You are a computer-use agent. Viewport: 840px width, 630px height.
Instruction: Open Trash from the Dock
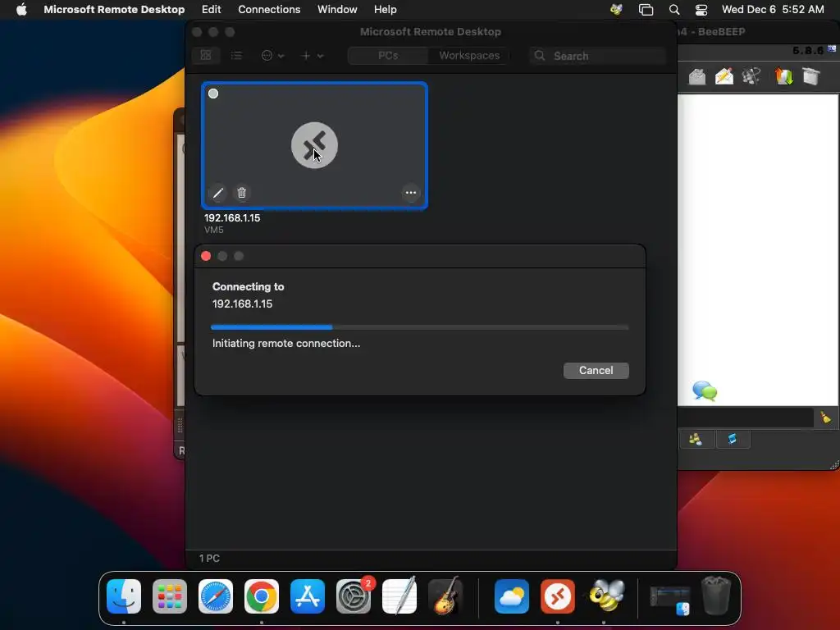(716, 596)
